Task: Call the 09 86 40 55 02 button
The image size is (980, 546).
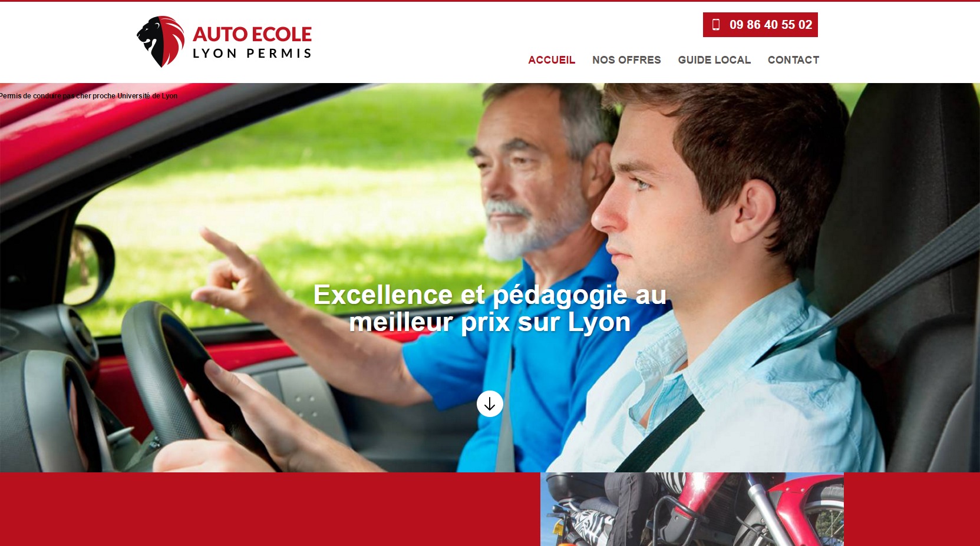Action: click(x=760, y=25)
